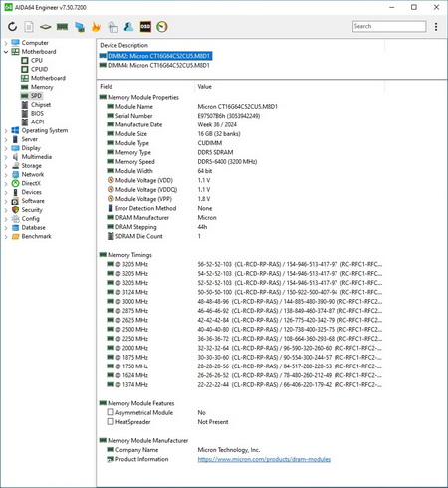Select the Chipset tree item

41,105
